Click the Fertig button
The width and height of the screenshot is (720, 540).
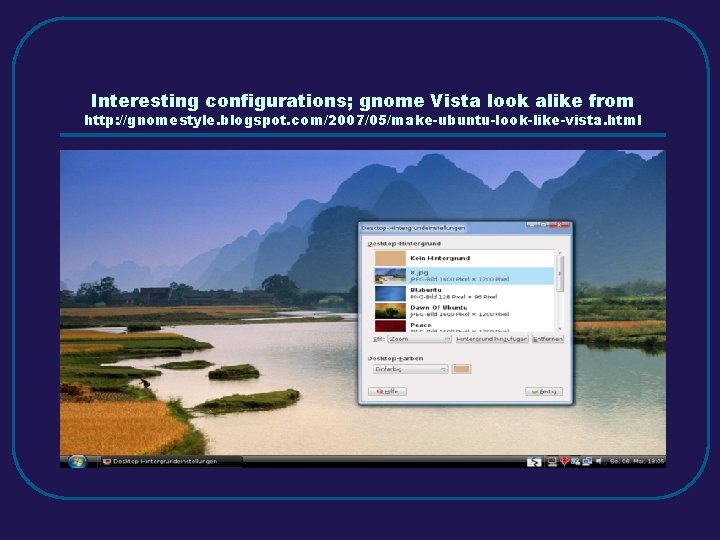tap(544, 392)
